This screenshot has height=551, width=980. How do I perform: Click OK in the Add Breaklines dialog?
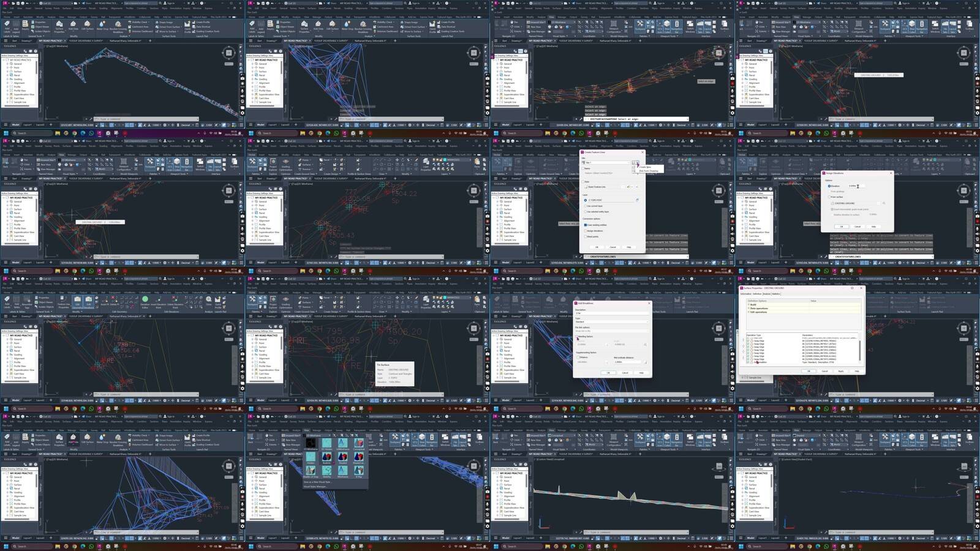608,372
